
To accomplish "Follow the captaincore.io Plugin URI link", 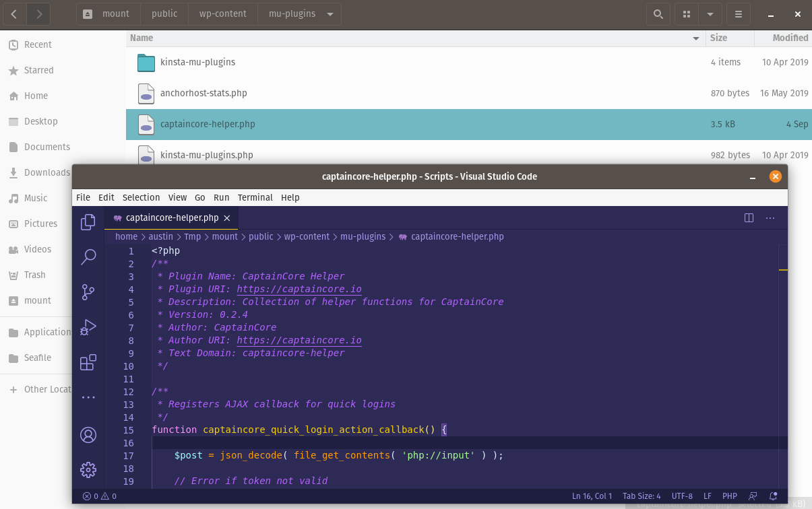I will click(x=299, y=289).
